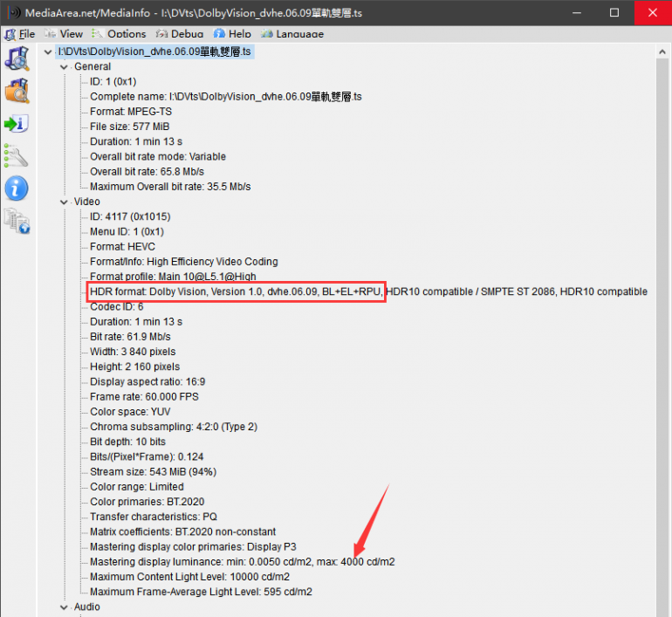Click the Export toolbar icon with green arrow
Image resolution: width=672 pixels, height=617 pixels.
(x=17, y=124)
